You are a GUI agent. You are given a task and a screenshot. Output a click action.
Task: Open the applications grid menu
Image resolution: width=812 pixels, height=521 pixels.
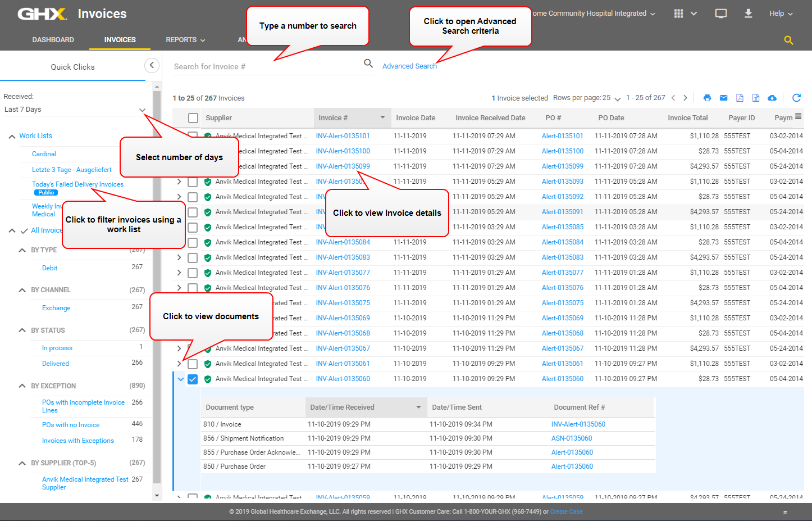tap(678, 13)
